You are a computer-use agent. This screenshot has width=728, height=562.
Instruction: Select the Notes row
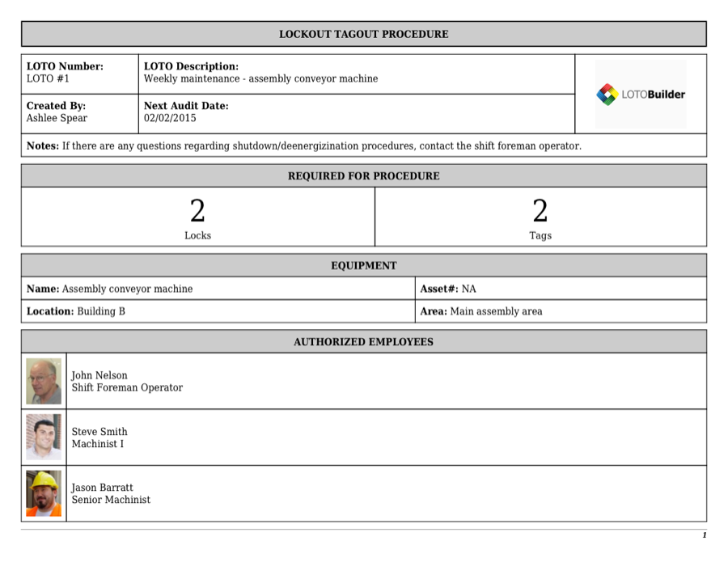[363, 146]
